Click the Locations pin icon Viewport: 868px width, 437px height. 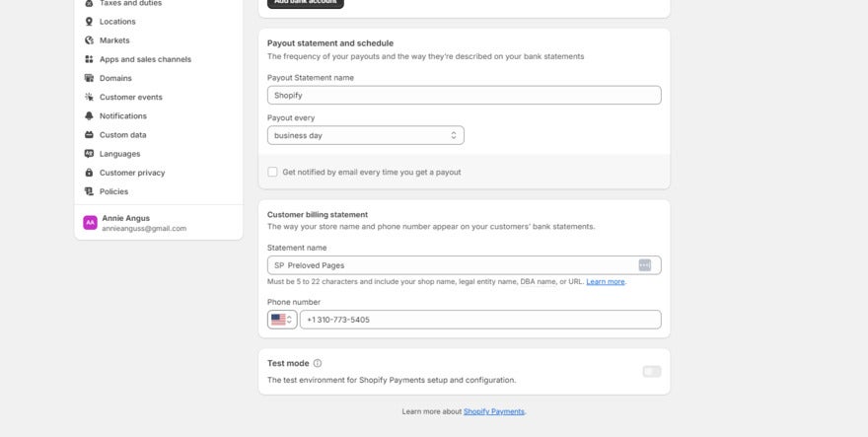tap(89, 22)
